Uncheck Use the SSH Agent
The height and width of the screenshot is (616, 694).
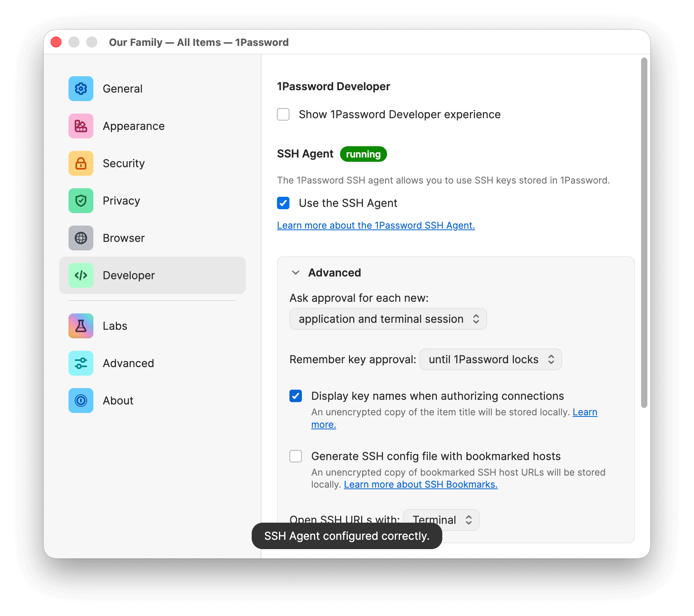click(x=283, y=203)
